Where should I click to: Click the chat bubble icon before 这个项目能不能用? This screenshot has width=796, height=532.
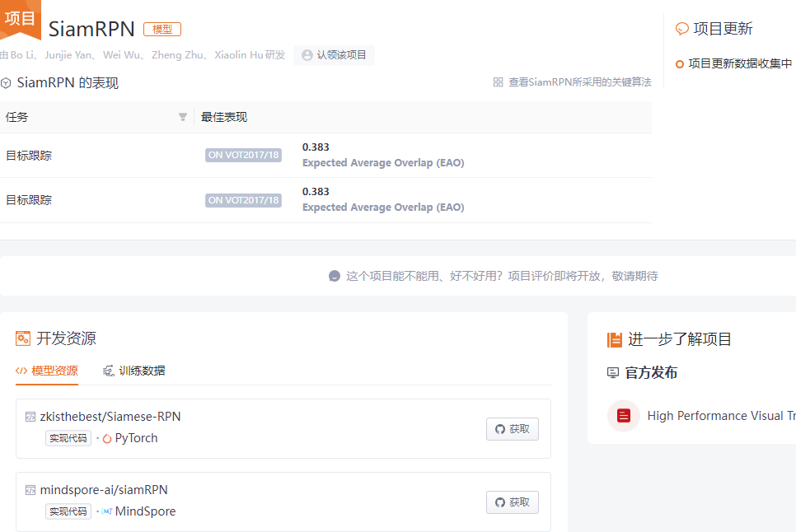(334, 276)
